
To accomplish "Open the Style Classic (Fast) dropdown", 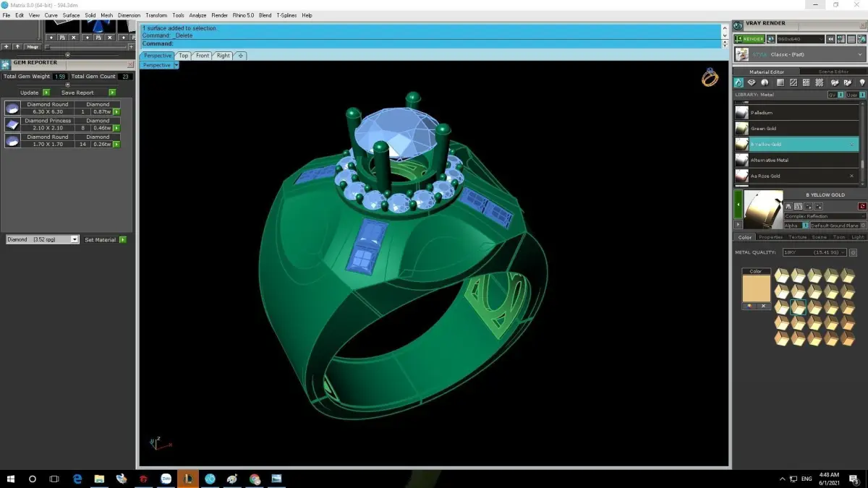I will 800,54.
